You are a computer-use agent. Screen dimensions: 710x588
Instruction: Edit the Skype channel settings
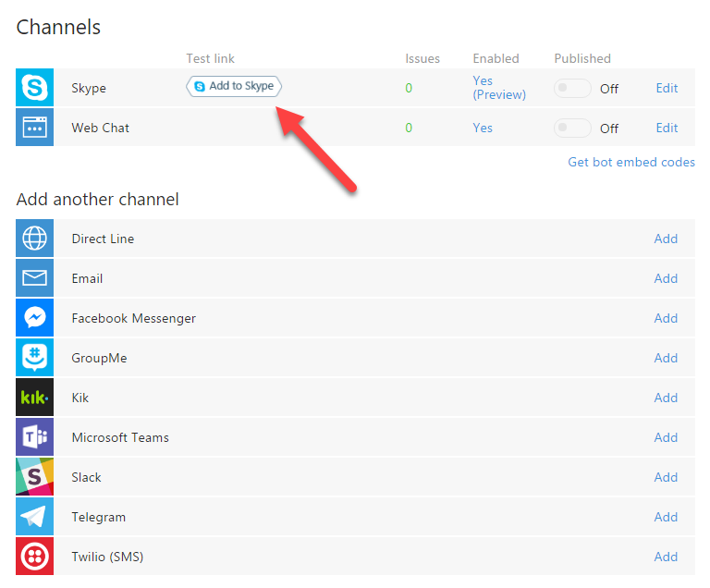[x=667, y=89]
